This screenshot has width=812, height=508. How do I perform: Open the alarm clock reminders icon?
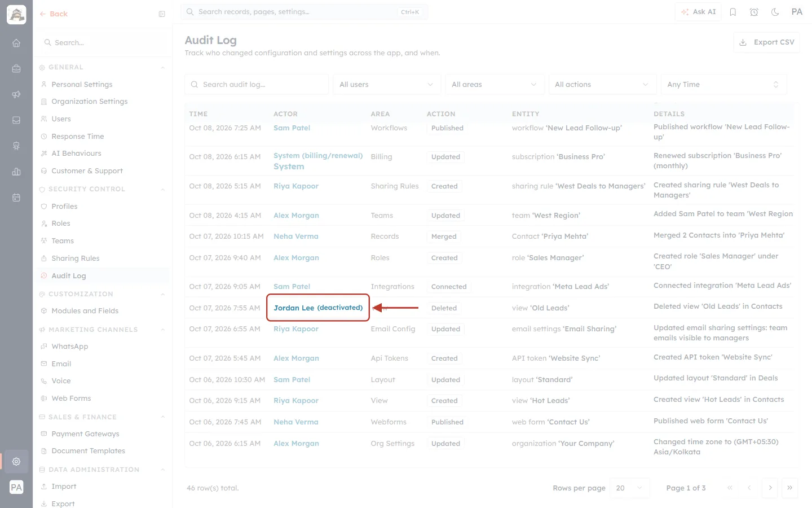tap(754, 12)
